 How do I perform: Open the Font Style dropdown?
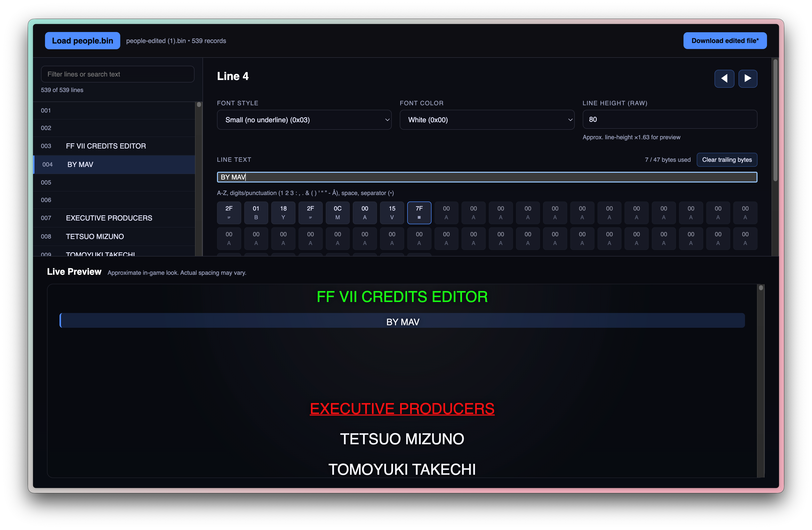pos(304,120)
